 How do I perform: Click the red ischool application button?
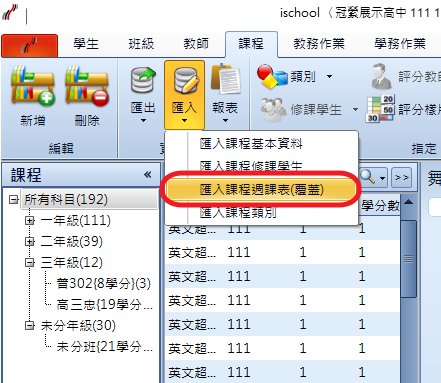(29, 46)
